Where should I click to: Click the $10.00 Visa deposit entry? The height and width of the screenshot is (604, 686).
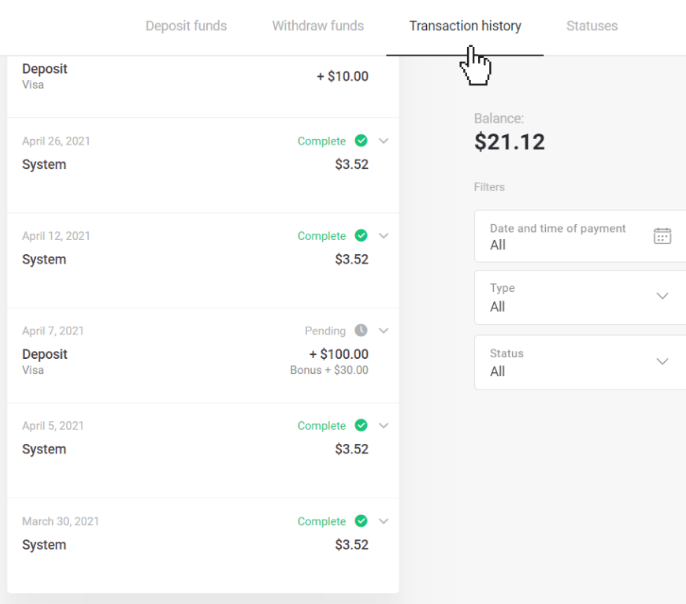pos(195,77)
